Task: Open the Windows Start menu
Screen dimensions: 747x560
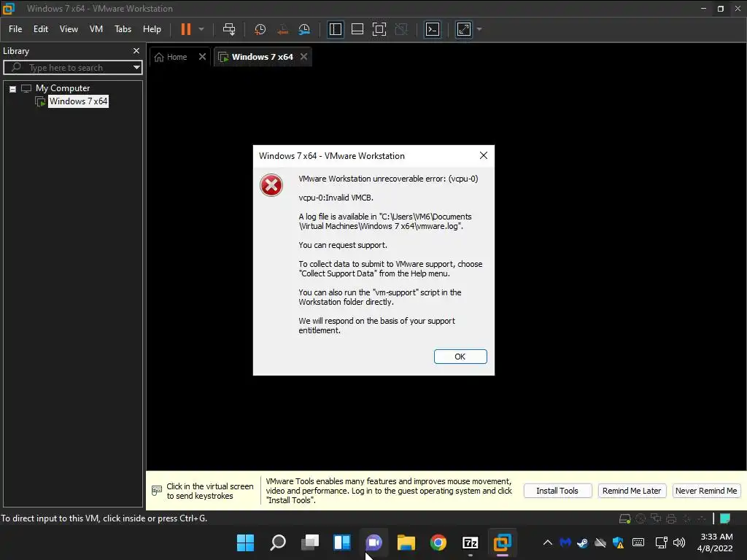Action: coord(246,542)
